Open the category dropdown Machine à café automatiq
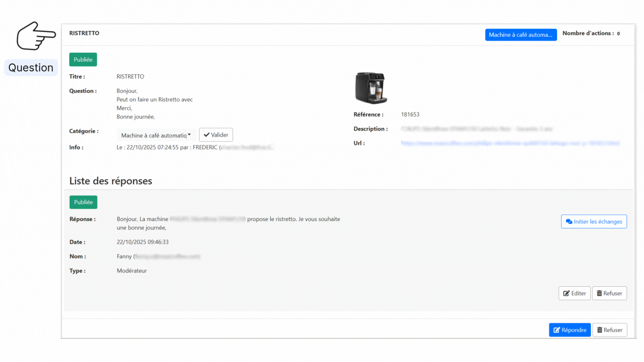 tap(155, 135)
